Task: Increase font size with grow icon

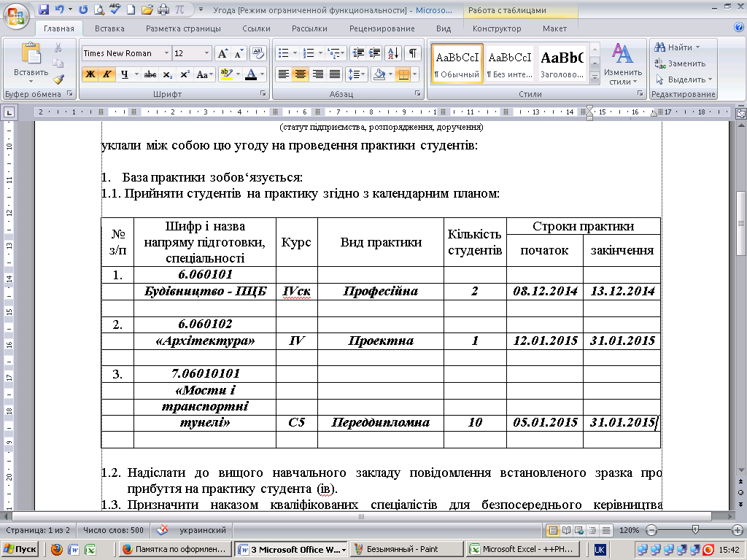Action: point(222,53)
